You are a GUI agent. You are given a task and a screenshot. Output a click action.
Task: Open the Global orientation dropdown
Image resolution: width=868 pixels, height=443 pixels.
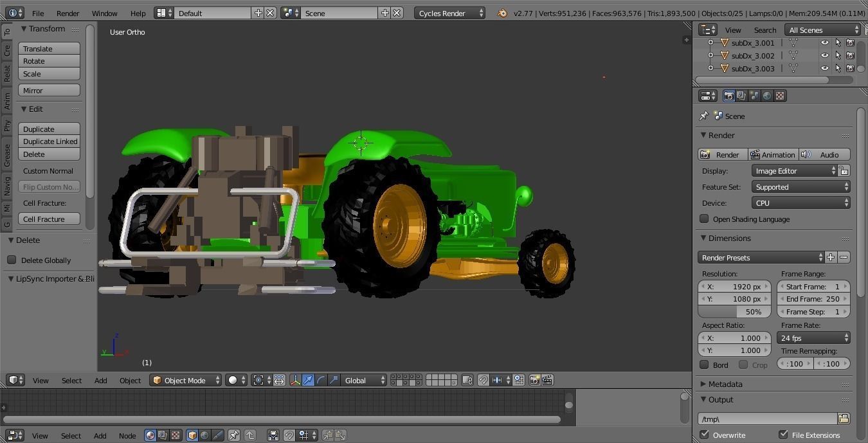(364, 380)
